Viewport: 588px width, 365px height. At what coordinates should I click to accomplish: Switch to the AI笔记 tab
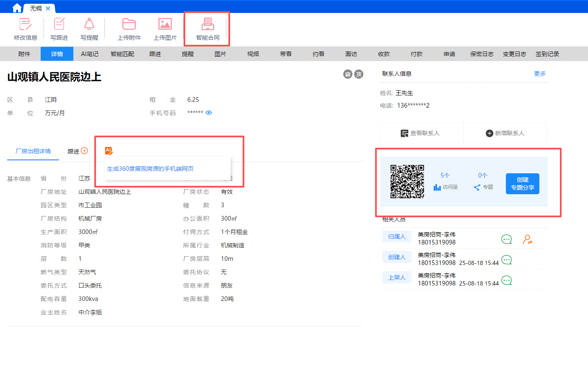tap(90, 54)
